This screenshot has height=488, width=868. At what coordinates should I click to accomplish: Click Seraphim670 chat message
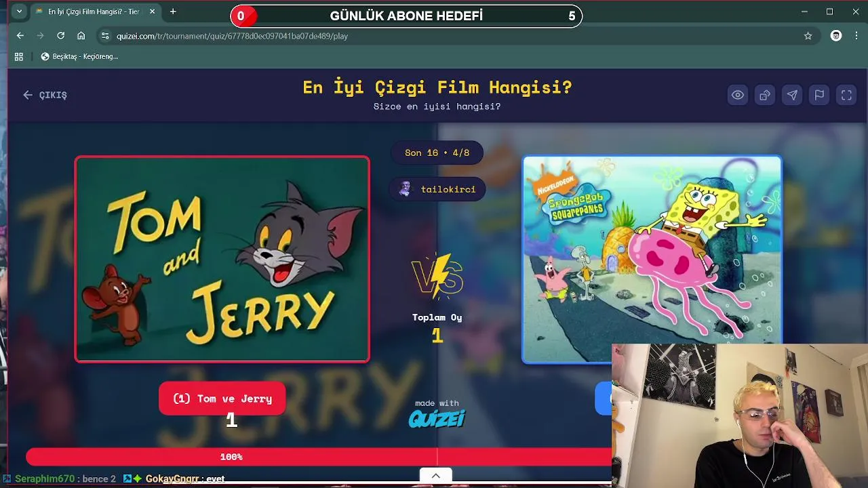pyautogui.click(x=61, y=479)
